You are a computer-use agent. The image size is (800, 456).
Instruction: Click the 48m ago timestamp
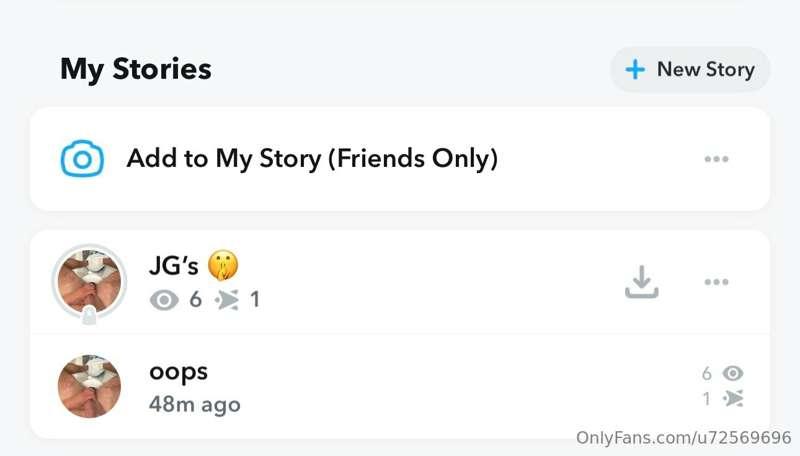(x=194, y=404)
